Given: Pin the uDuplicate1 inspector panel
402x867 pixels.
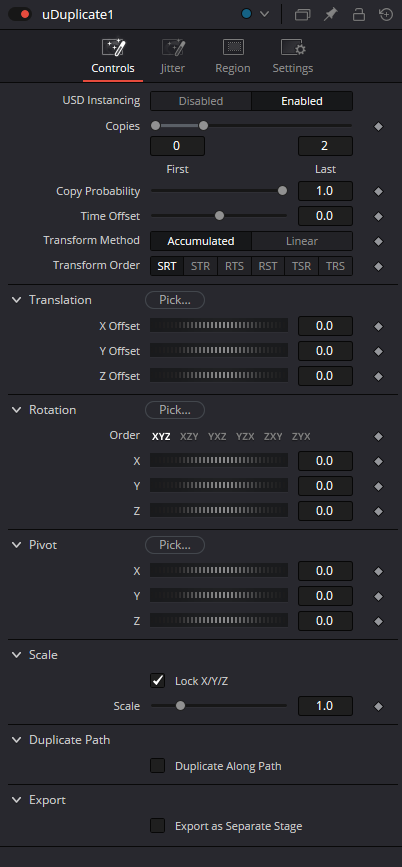Looking at the screenshot, I should click(330, 15).
